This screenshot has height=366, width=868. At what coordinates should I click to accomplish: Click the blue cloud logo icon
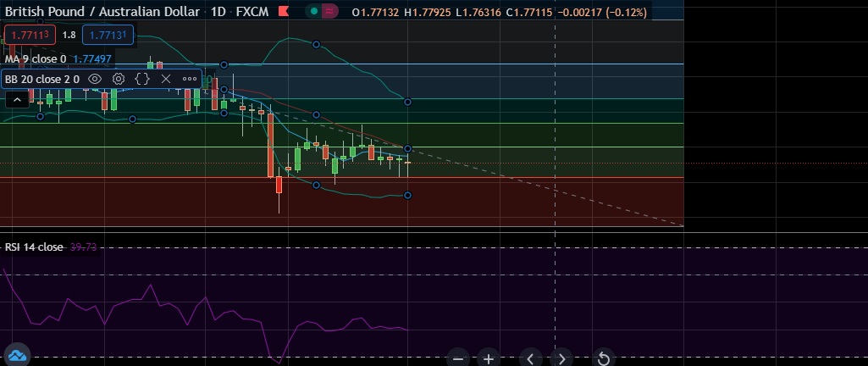(x=16, y=355)
